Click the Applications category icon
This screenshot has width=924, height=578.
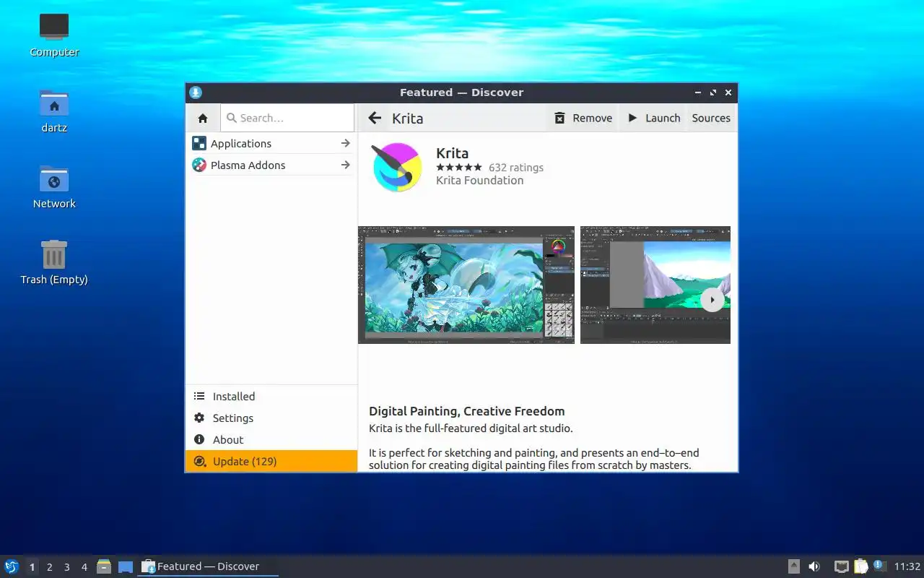click(x=199, y=143)
